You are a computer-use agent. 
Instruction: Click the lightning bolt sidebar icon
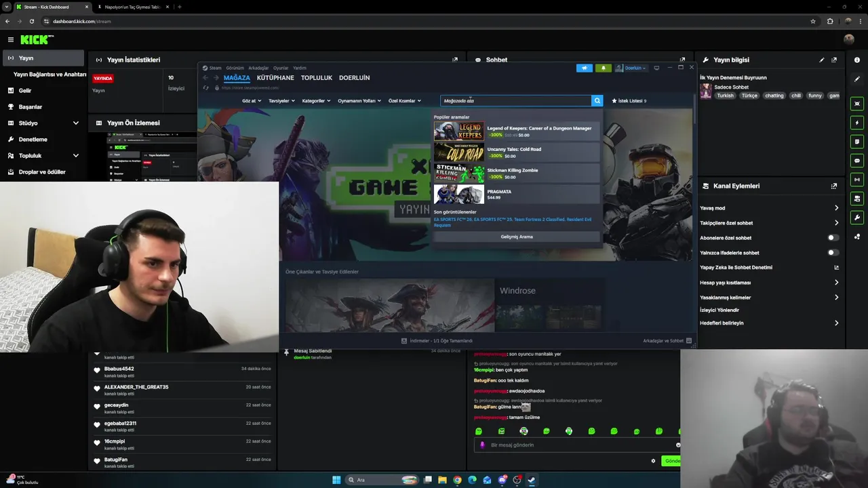coord(857,123)
